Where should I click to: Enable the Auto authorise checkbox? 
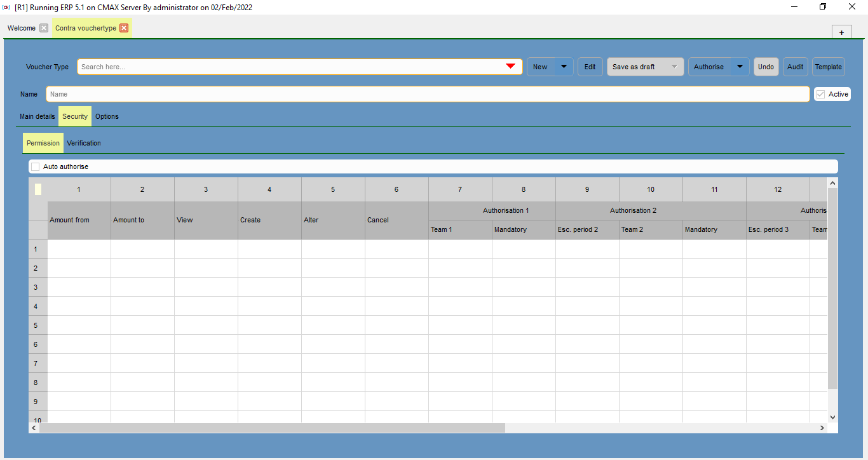coord(36,166)
